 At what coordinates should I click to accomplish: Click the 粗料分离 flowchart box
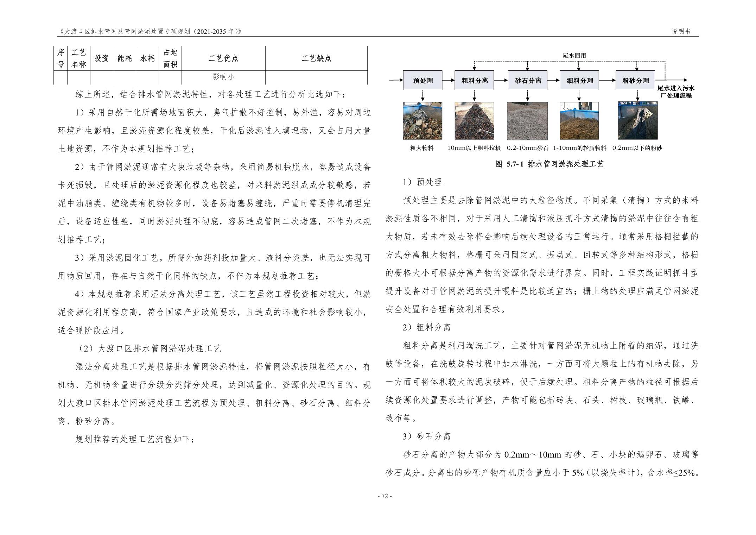(474, 81)
